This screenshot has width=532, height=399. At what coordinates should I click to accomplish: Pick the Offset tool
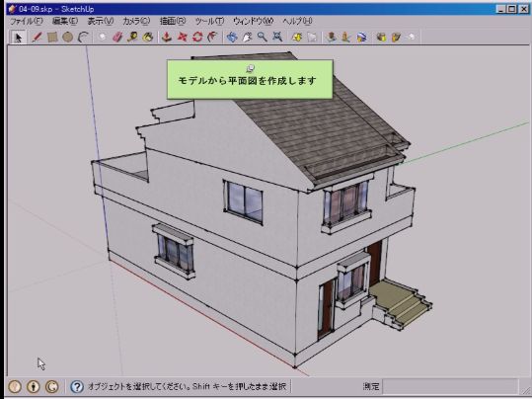coord(213,37)
